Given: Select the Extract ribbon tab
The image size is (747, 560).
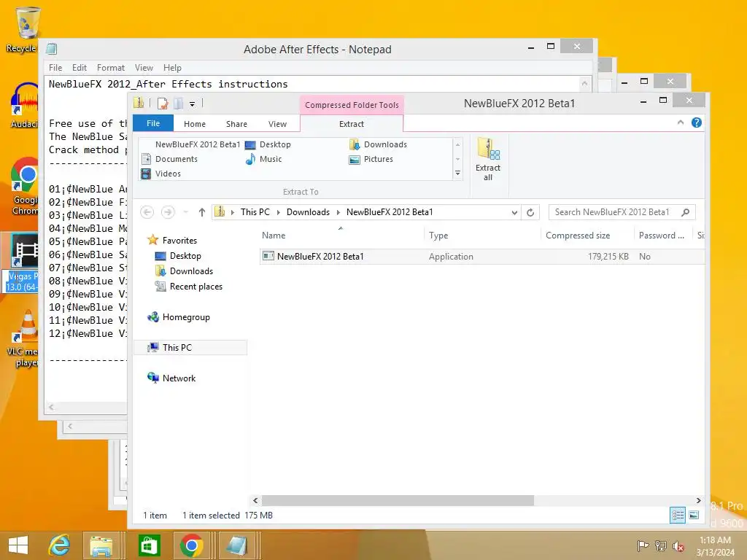Looking at the screenshot, I should coord(351,124).
